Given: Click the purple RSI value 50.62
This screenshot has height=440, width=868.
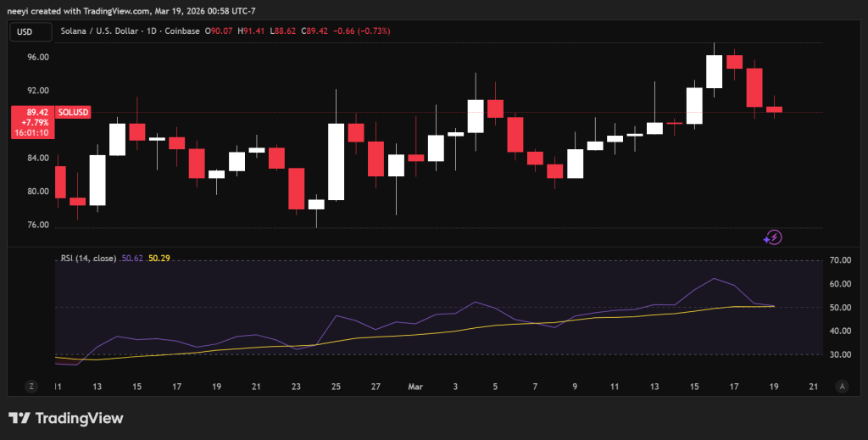Looking at the screenshot, I should point(133,257).
